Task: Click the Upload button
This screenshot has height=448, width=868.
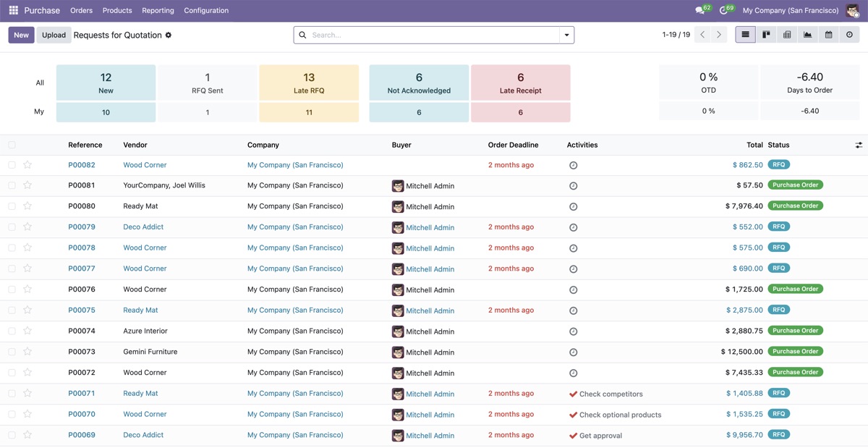Action: [x=54, y=35]
